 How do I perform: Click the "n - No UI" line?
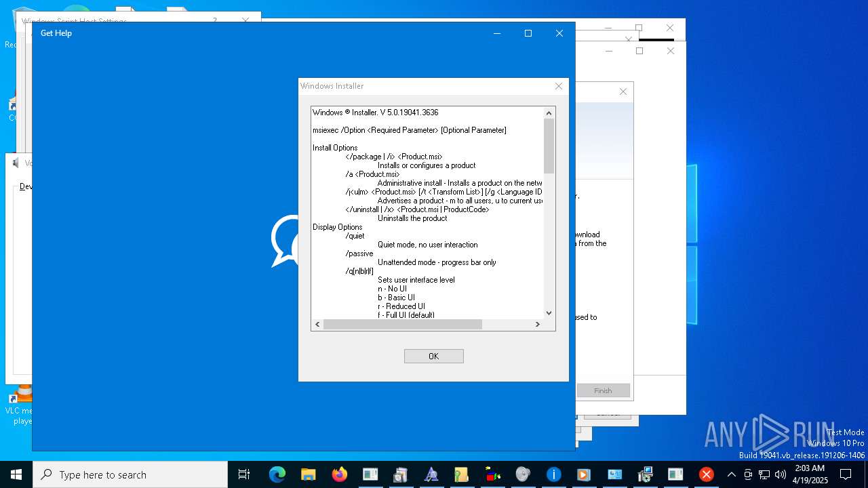pos(393,289)
